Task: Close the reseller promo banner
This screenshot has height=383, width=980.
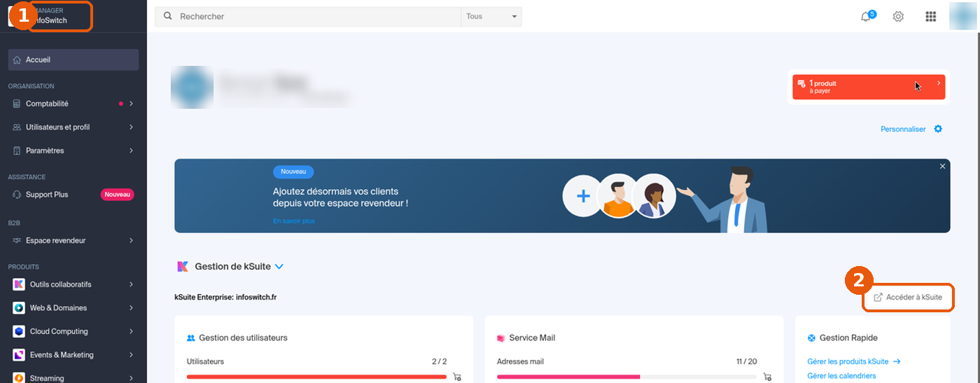Action: pos(942,167)
